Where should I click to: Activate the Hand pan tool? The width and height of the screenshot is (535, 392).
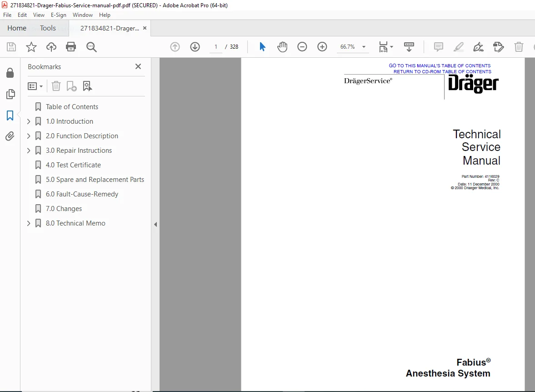click(282, 47)
